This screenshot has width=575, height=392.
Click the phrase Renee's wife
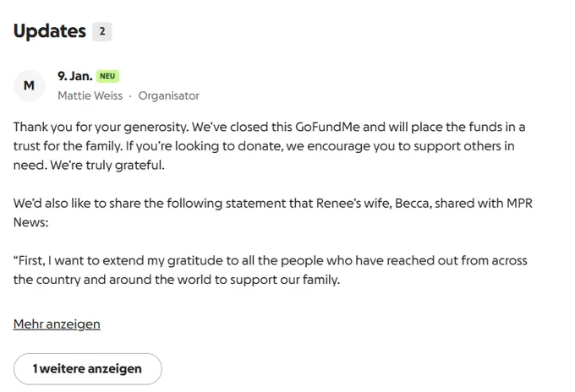(353, 203)
